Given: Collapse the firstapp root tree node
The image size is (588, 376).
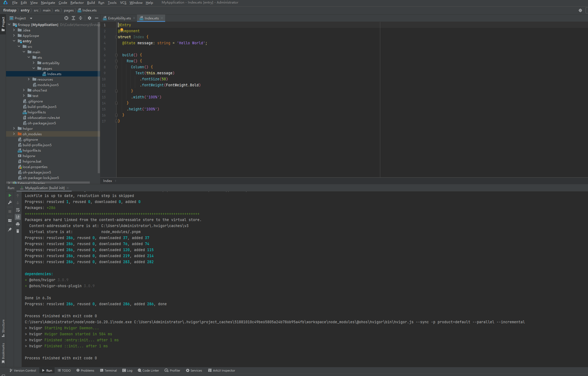Looking at the screenshot, I should click(9, 25).
